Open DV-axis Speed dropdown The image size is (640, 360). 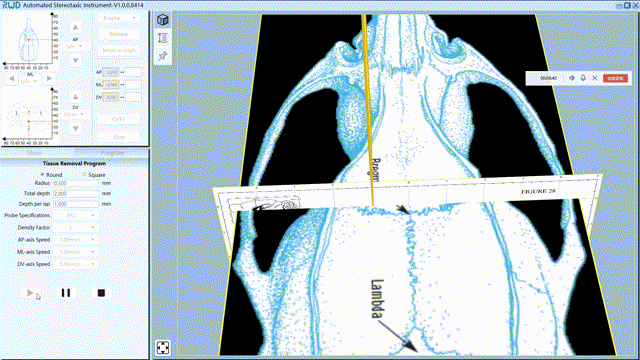tap(75, 264)
